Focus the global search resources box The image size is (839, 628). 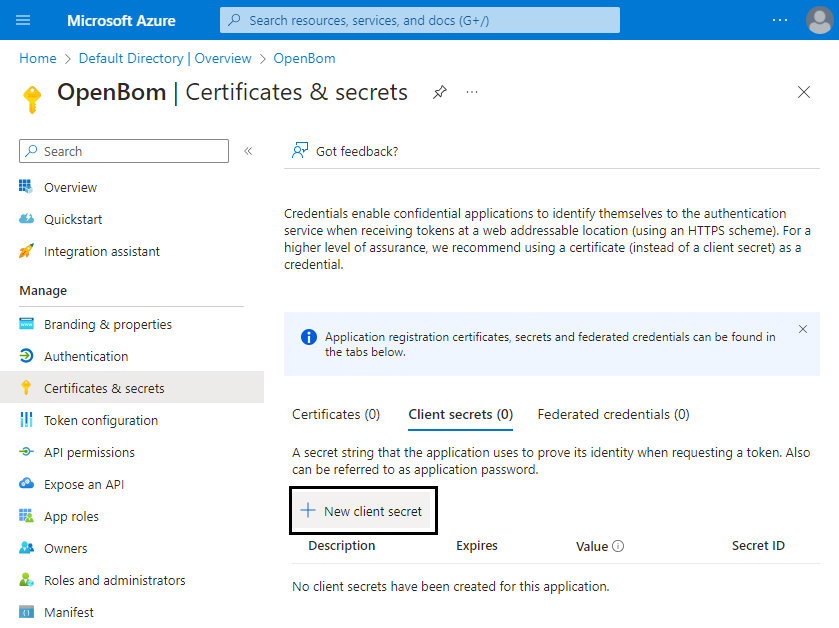[x=420, y=20]
